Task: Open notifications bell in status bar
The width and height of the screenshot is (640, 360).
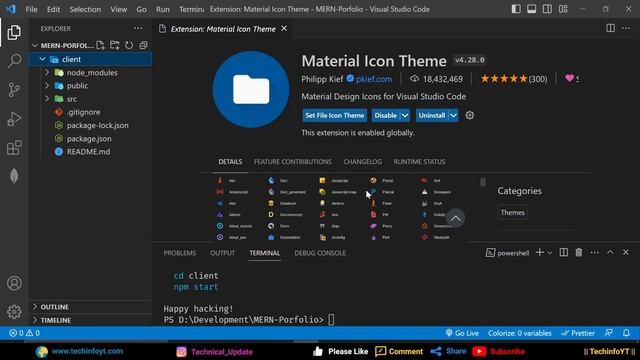Action: pos(626,333)
